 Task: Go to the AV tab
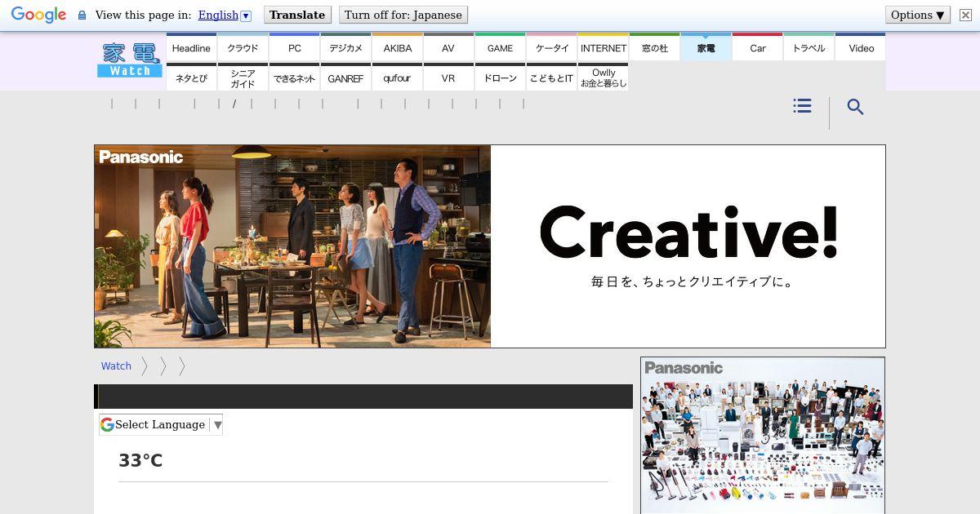click(448, 47)
